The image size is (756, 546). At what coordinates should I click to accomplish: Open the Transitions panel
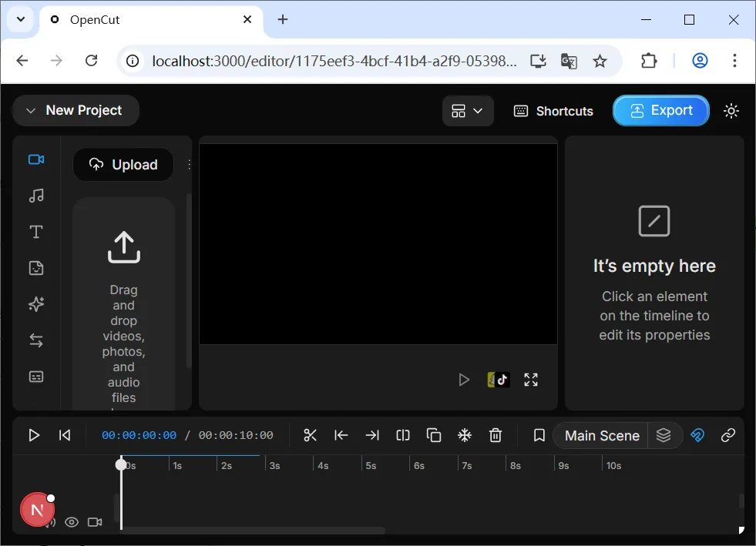(36, 340)
